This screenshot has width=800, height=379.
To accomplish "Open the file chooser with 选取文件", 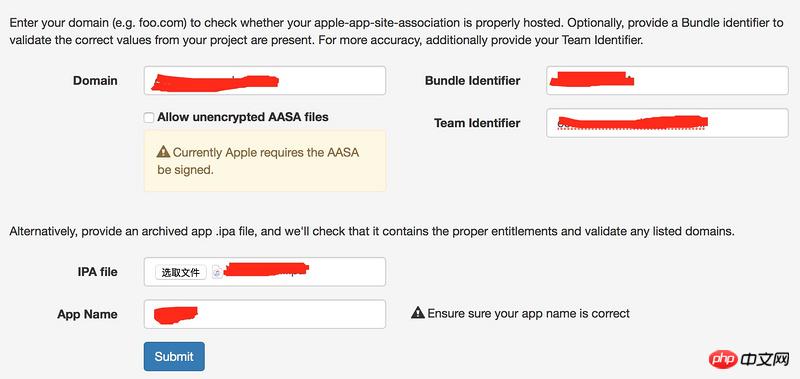I will [181, 272].
